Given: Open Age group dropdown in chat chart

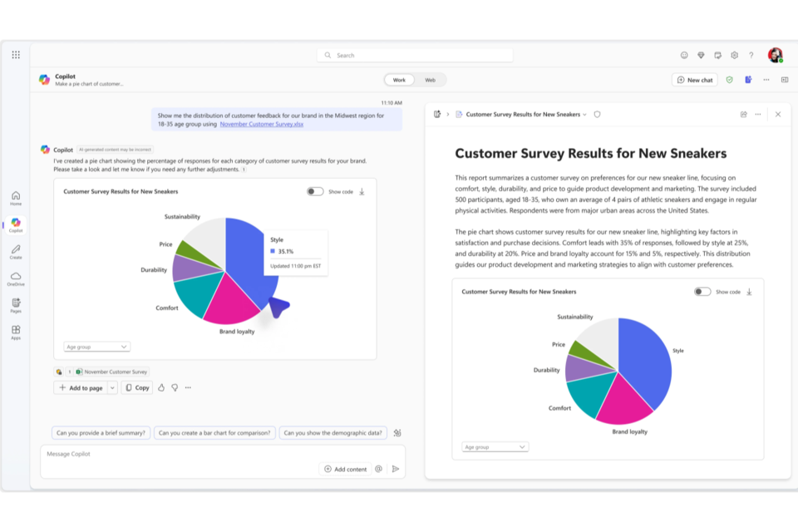Looking at the screenshot, I should point(97,347).
